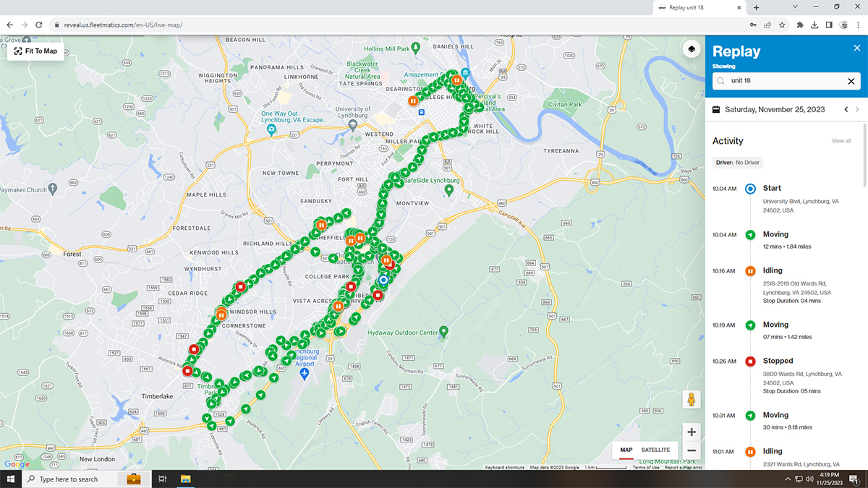Zoom out using the map minus button
This screenshot has height=488, width=868.
[692, 451]
